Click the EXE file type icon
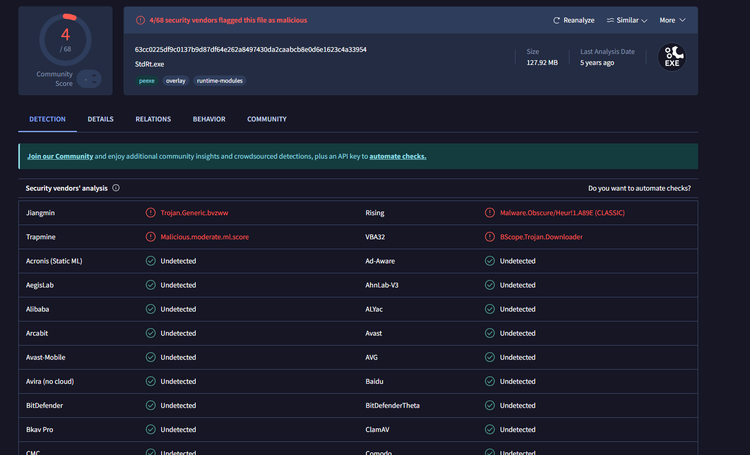Screen dimensions: 750x455 [x=672, y=57]
